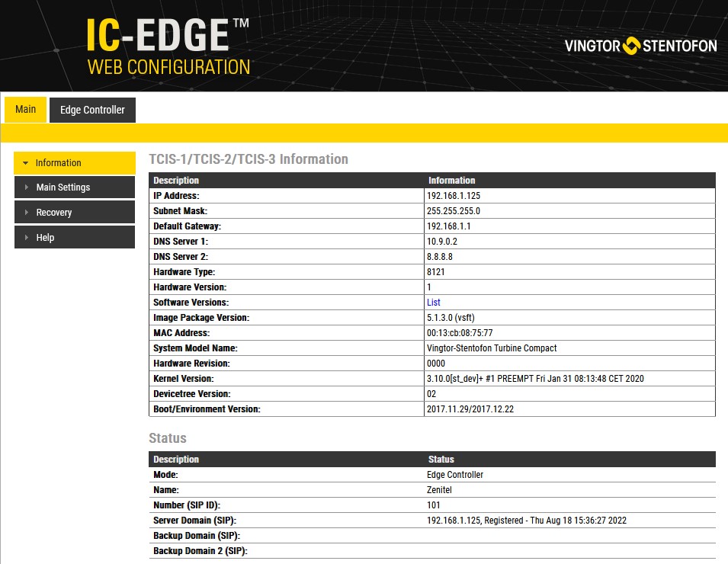The width and height of the screenshot is (728, 564).
Task: Select the default gateway value 192.168.1.1
Action: pyautogui.click(x=448, y=226)
